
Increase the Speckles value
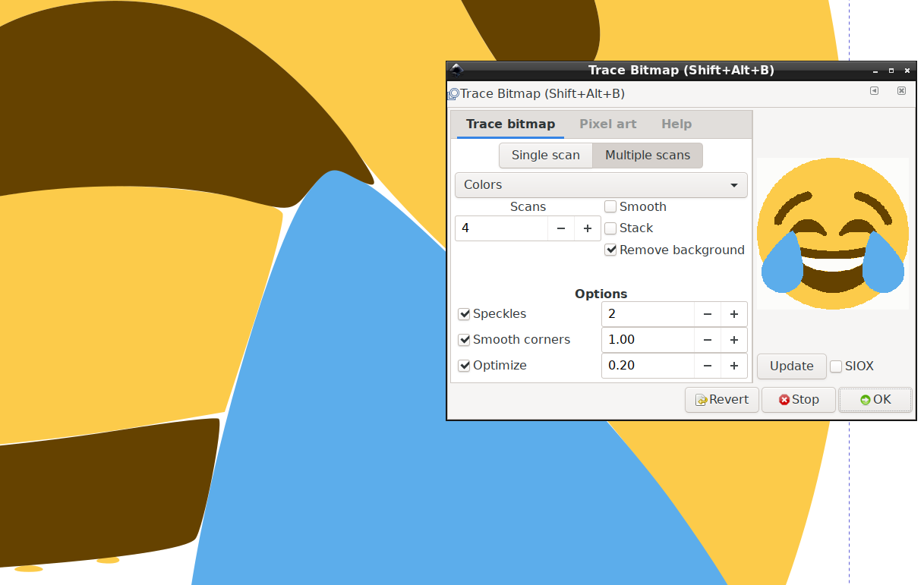point(734,314)
